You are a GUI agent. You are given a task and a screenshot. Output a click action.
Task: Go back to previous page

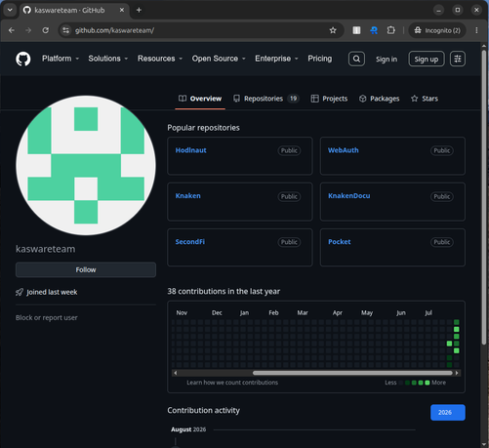12,30
